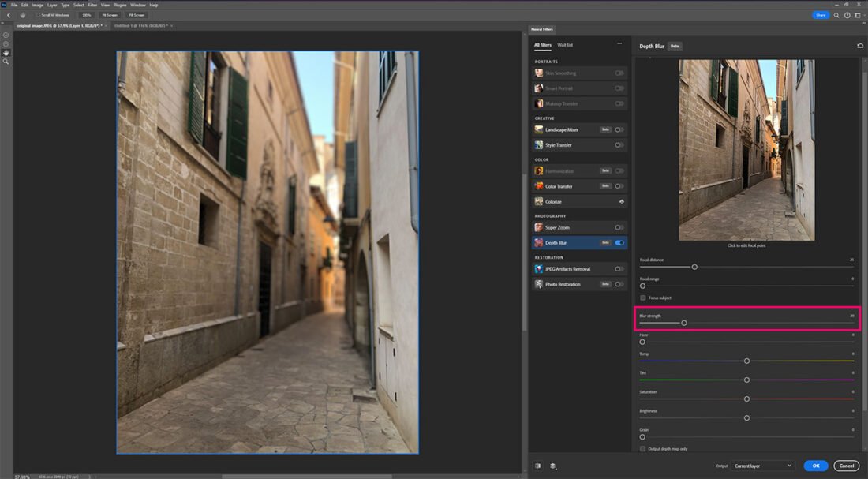868x479 pixels.
Task: Open the Neural Filters more options ellipsis
Action: (619, 44)
